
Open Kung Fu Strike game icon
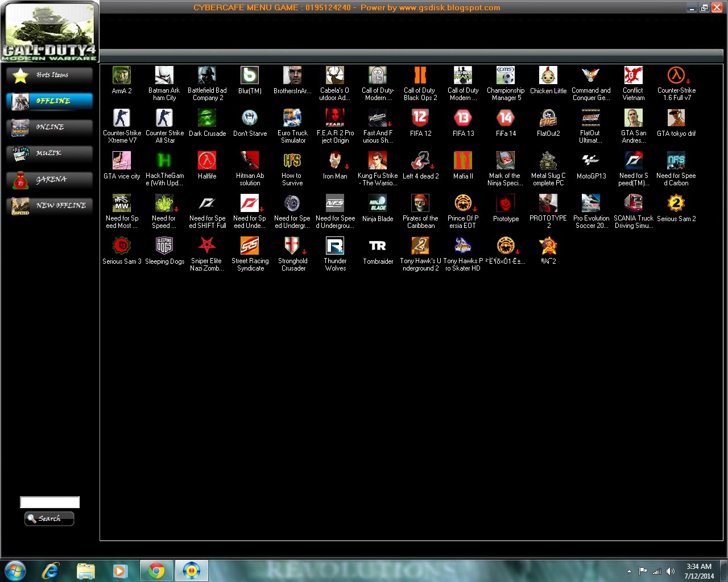tap(378, 160)
